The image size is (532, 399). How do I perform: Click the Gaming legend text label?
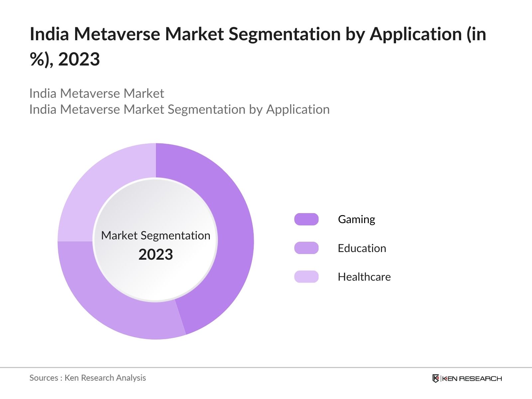pos(356,219)
